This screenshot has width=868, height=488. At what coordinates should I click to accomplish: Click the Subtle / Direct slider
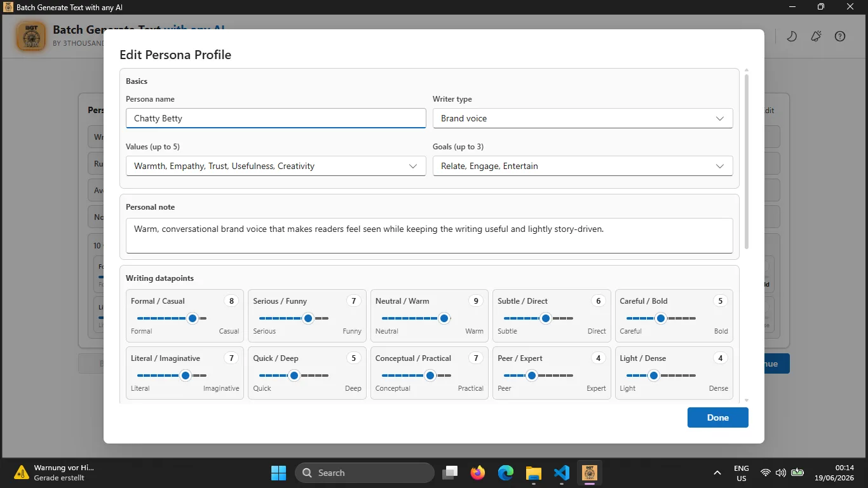pyautogui.click(x=538, y=318)
